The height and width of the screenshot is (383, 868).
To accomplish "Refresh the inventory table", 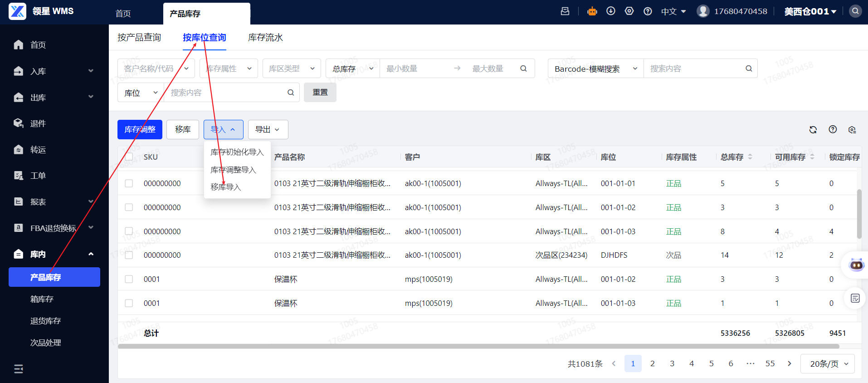I will coord(813,130).
